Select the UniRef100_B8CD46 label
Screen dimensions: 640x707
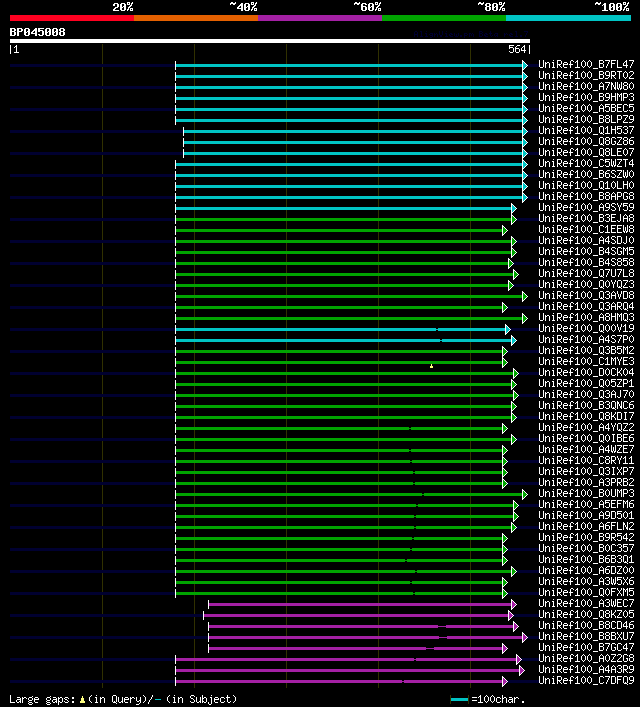coord(586,626)
